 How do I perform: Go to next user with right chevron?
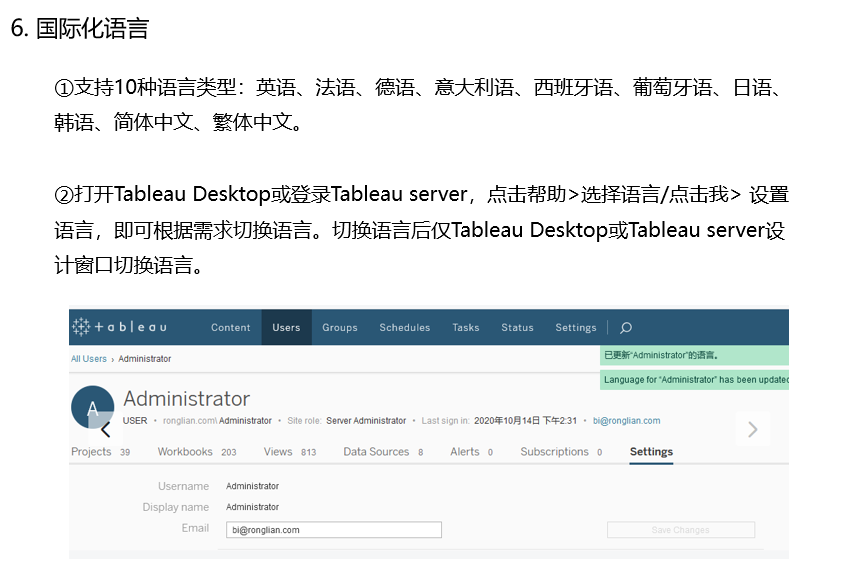(x=753, y=429)
